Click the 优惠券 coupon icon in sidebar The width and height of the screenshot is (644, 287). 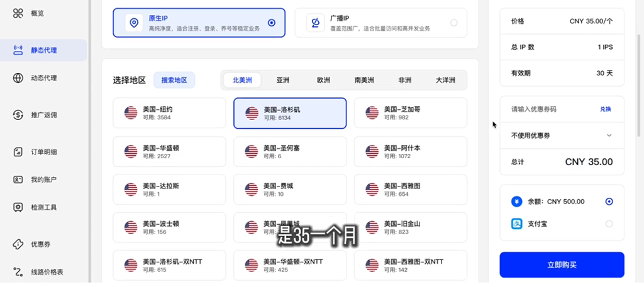(18, 244)
